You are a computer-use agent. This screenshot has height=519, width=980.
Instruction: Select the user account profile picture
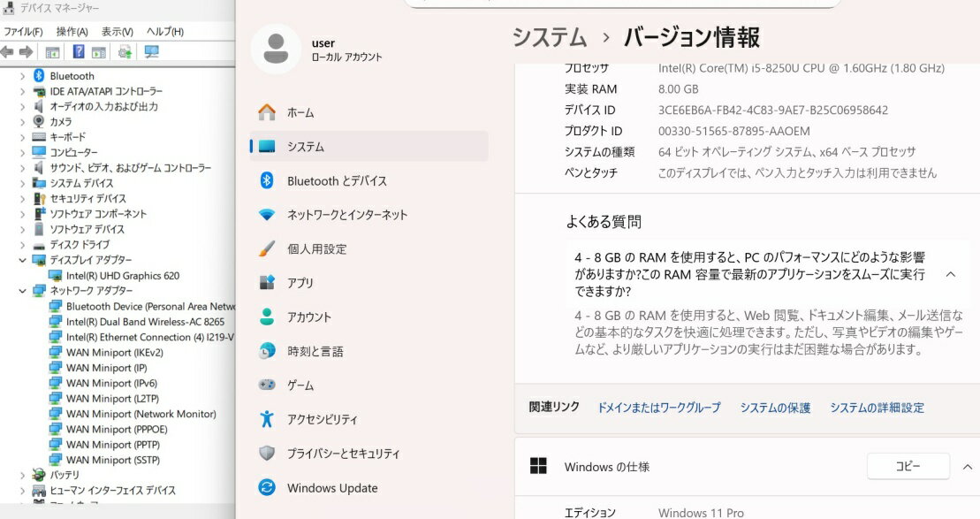[276, 50]
